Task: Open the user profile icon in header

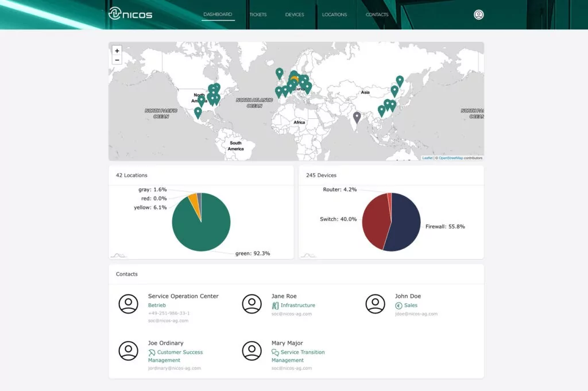Action: (478, 14)
